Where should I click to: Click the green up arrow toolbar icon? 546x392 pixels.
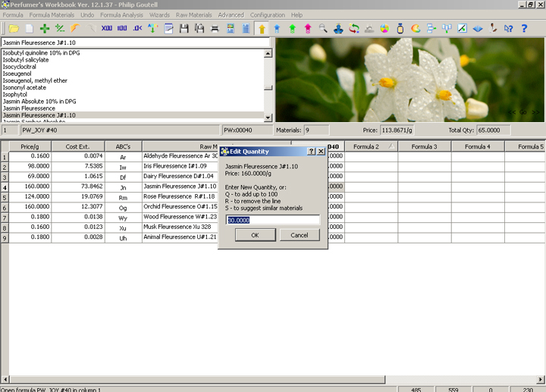point(293,29)
